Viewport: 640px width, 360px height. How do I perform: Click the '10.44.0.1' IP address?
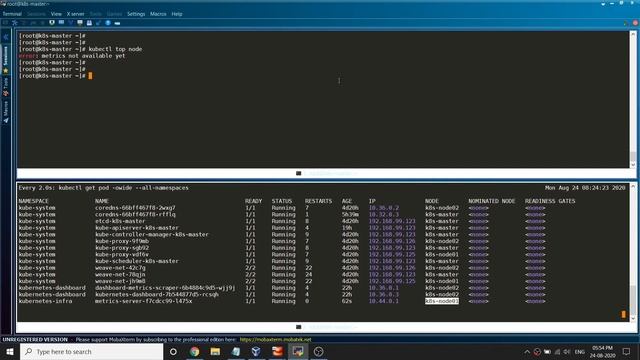tap(384, 301)
